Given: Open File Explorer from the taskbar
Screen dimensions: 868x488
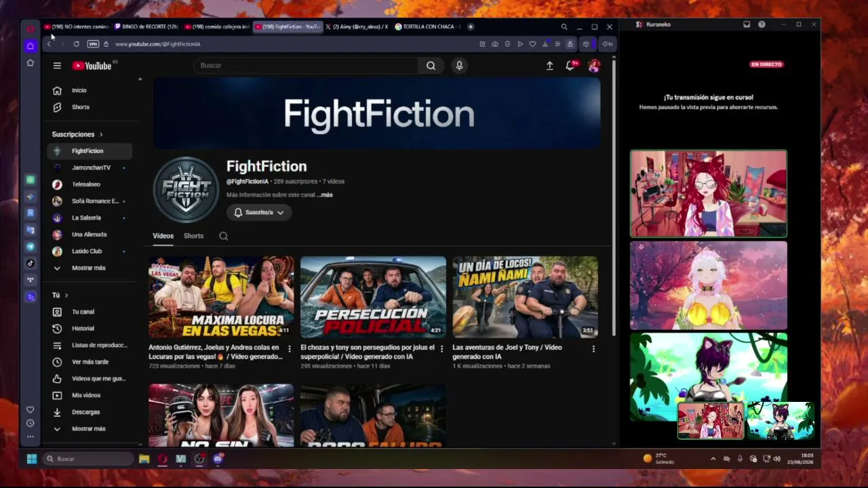Looking at the screenshot, I should 144,459.
